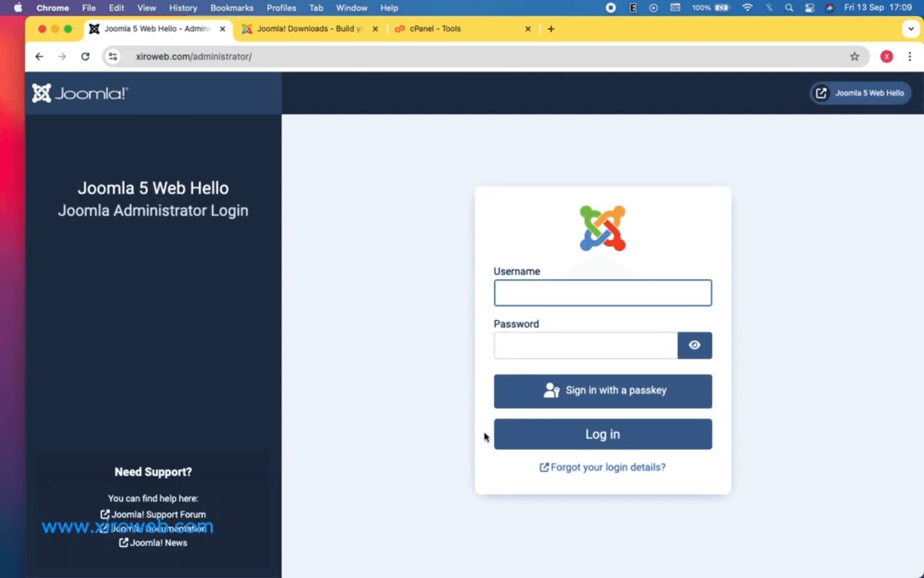
Task: Click the external-link icon beside Joomla 5 Web Hello
Action: 821,93
